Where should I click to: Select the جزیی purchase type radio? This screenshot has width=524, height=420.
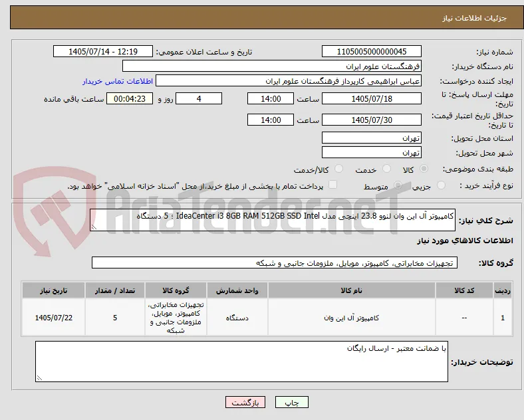(x=441, y=185)
